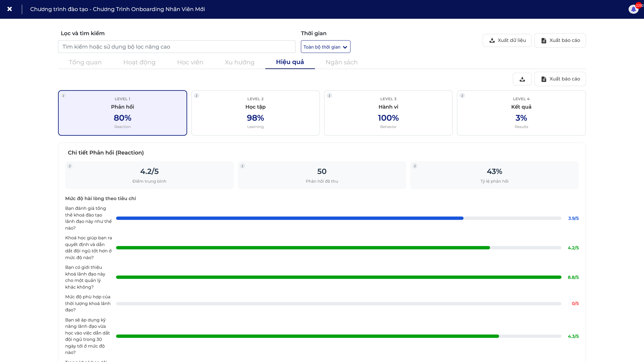
Task: Open the Ngân sách tab
Action: coord(341,62)
